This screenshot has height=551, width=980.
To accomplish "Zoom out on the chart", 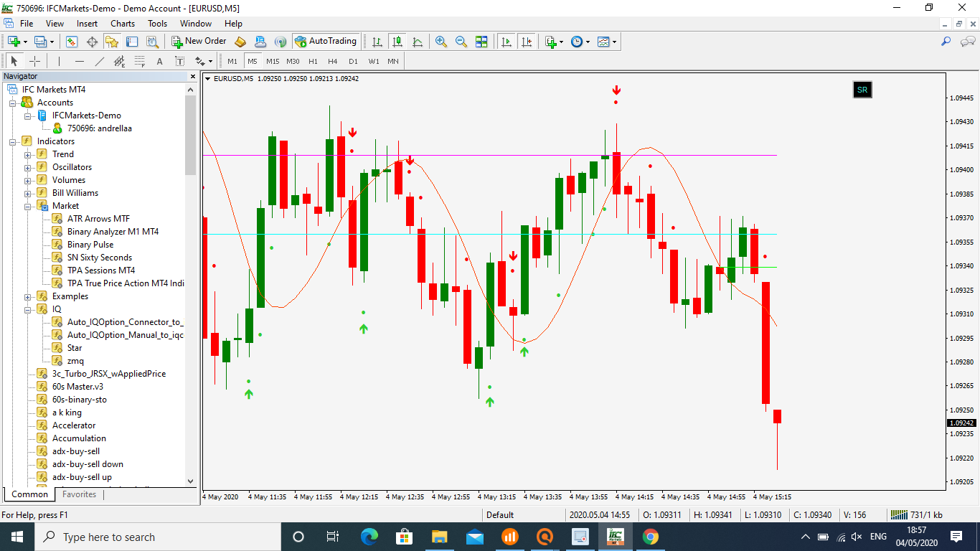I will pos(461,42).
